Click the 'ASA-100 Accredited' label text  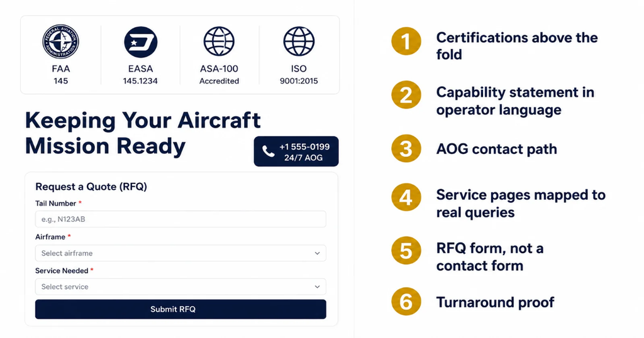[x=219, y=74]
